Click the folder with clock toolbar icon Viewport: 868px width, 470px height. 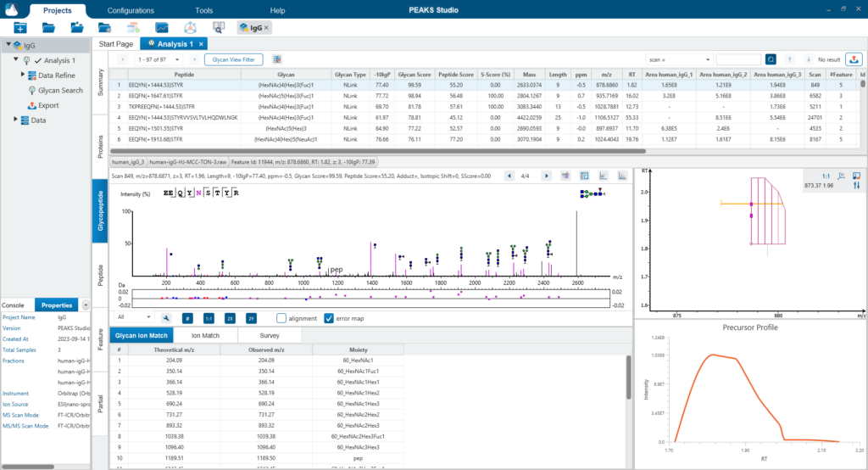pos(104,28)
